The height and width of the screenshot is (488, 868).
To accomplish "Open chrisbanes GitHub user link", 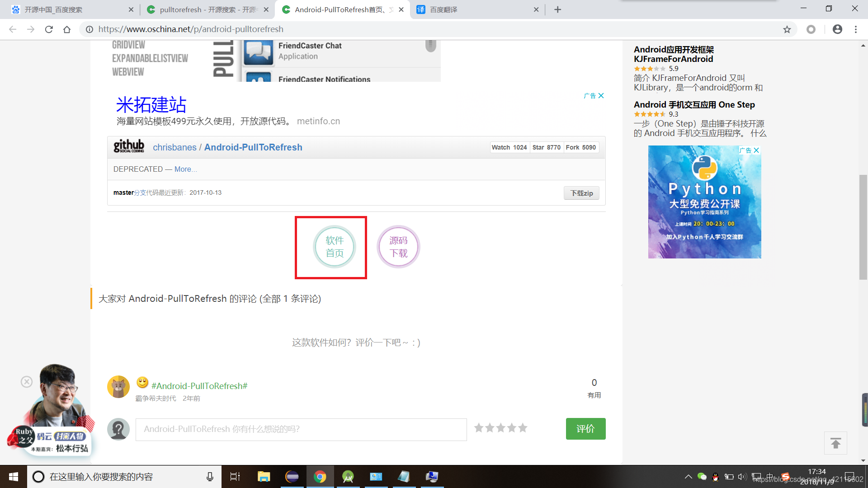I will click(x=175, y=147).
